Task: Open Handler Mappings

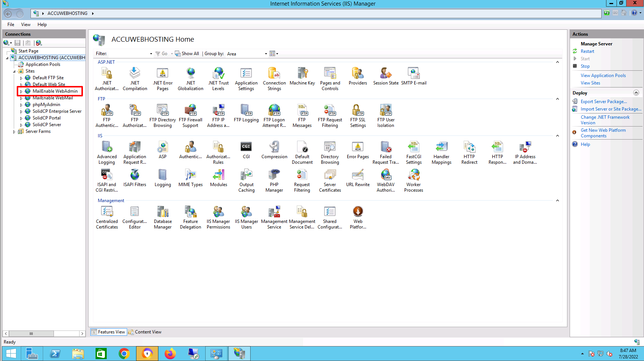Action: tap(441, 152)
